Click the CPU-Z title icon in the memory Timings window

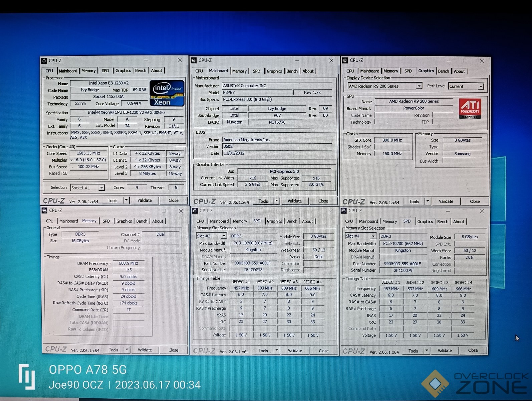44,211
